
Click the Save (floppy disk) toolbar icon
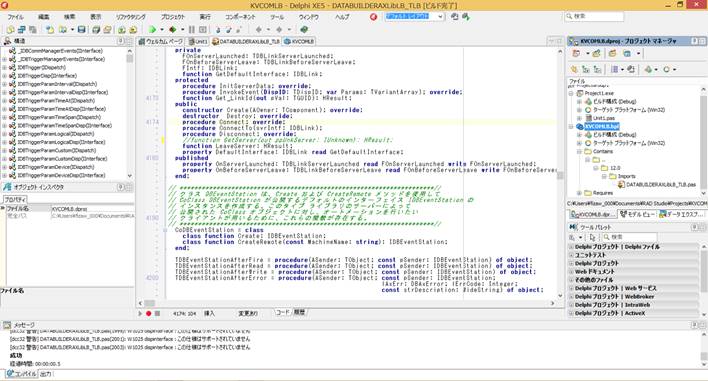(81, 30)
